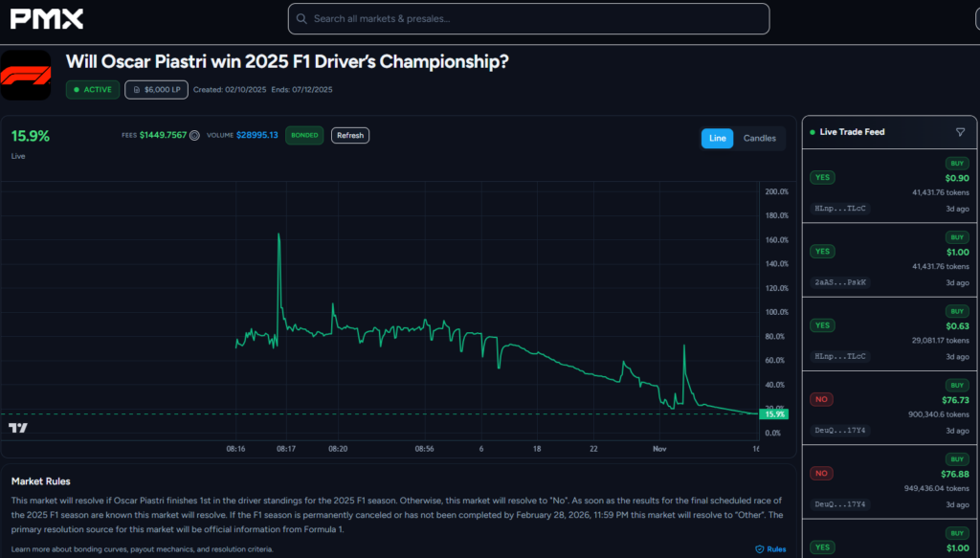Expand the first YES trade entry
This screenshot has width=980, height=558.
(x=888, y=186)
